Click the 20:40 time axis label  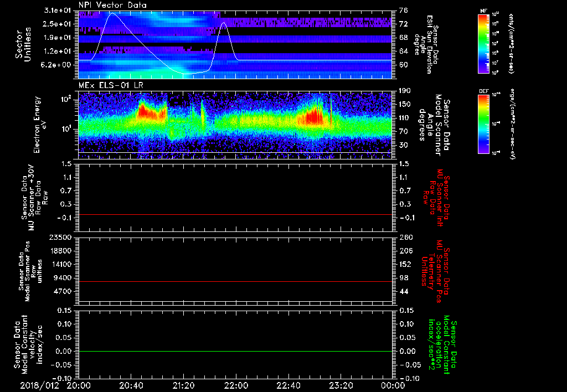(131, 385)
